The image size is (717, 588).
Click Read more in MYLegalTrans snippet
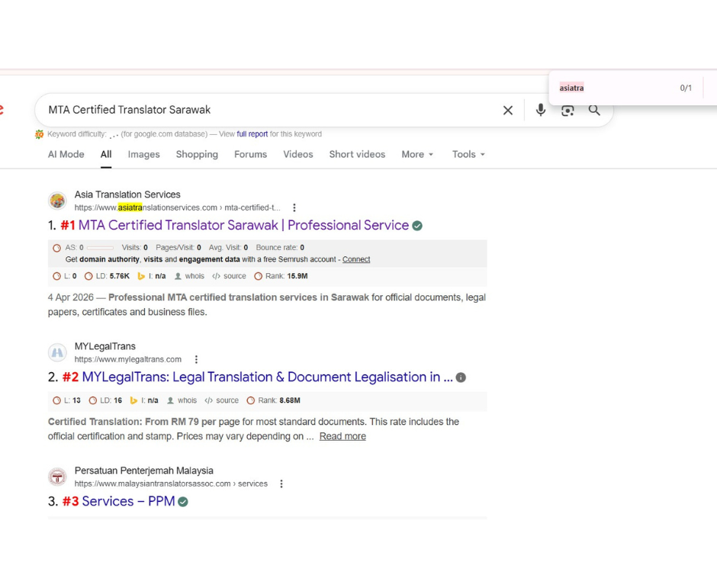pyautogui.click(x=342, y=437)
